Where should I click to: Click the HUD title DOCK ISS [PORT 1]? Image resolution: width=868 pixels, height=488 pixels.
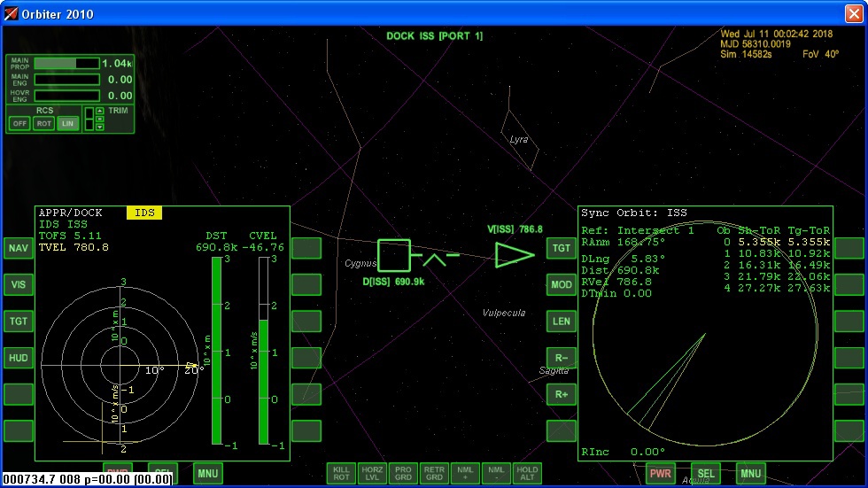pyautogui.click(x=435, y=36)
